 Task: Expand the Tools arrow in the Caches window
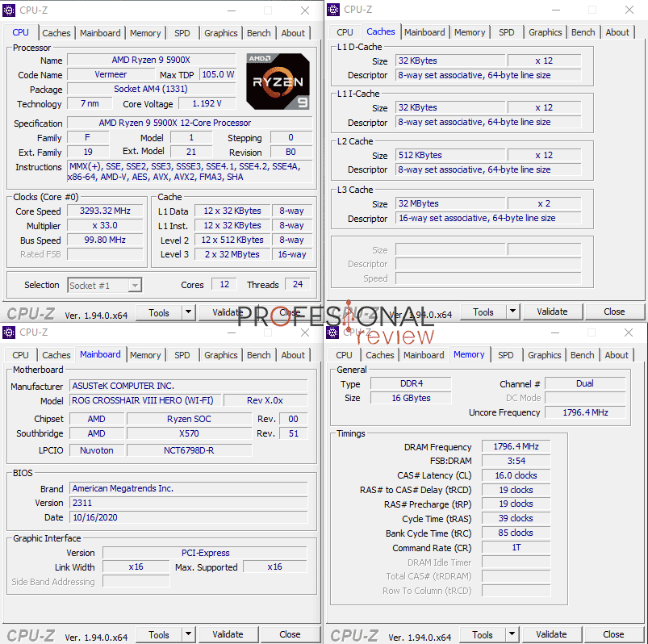pos(513,312)
